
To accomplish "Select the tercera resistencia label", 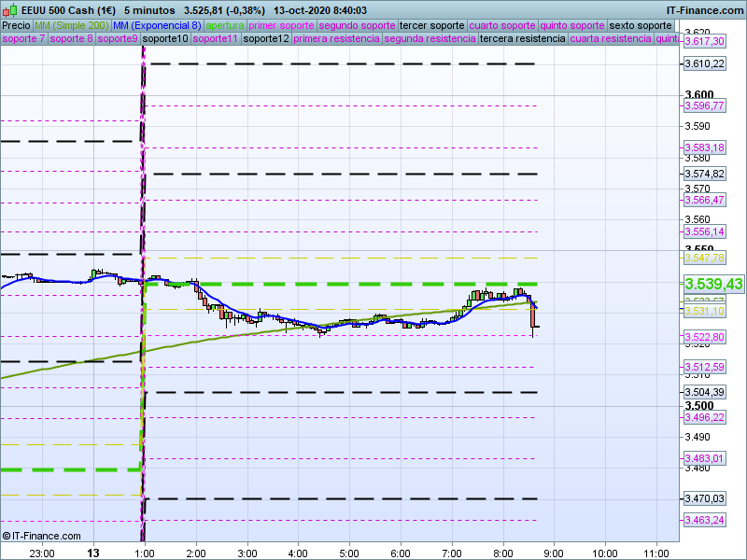I will pyautogui.click(x=521, y=39).
